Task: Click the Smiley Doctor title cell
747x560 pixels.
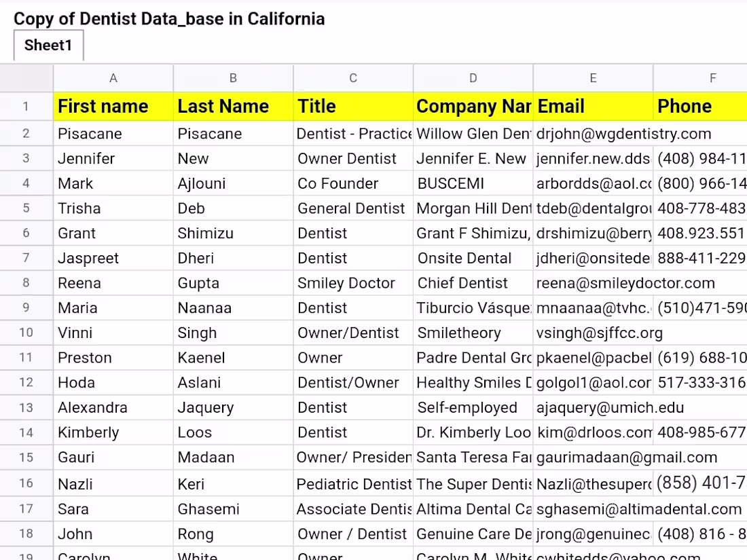Action: click(352, 282)
